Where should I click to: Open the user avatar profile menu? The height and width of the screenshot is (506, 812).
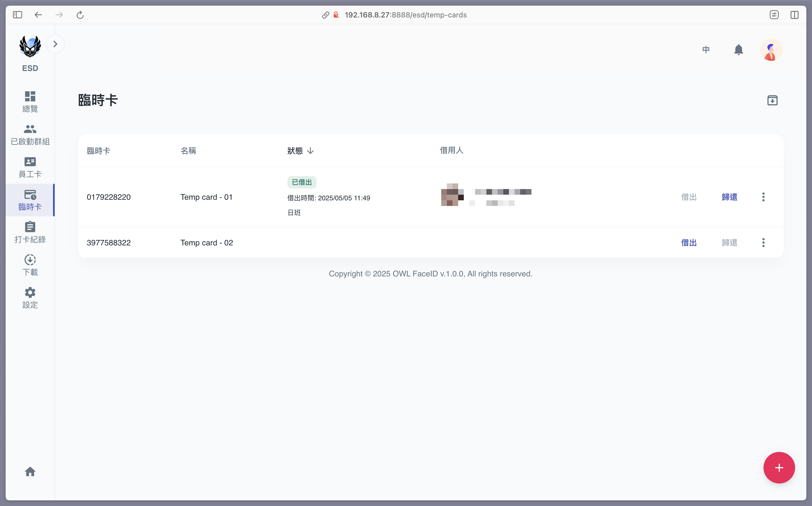[771, 50]
